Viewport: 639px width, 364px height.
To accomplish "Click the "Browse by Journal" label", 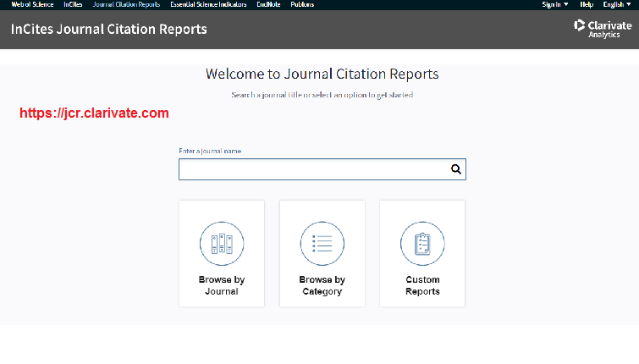I will [x=222, y=285].
